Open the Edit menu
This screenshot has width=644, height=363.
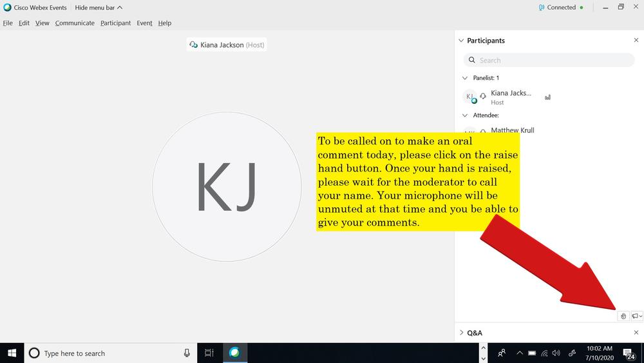pos(24,23)
